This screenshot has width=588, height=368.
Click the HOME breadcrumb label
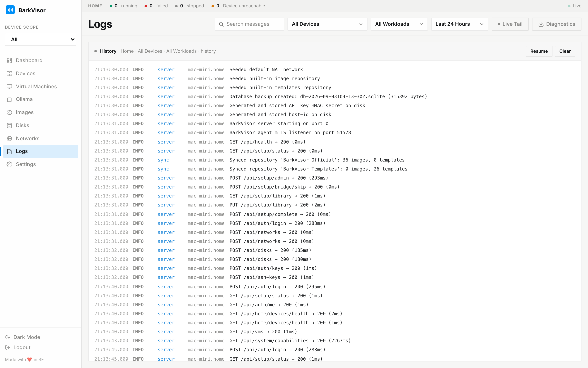(x=95, y=6)
